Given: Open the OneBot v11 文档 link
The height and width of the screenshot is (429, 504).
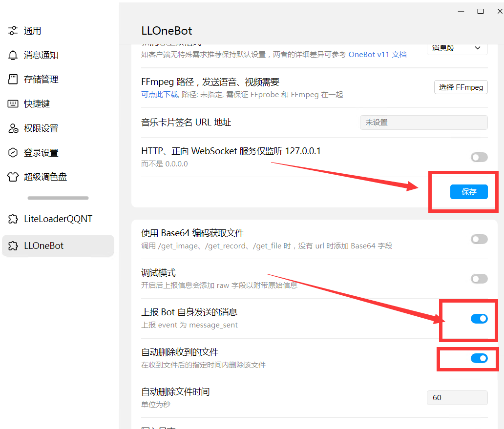Looking at the screenshot, I should click(x=377, y=55).
